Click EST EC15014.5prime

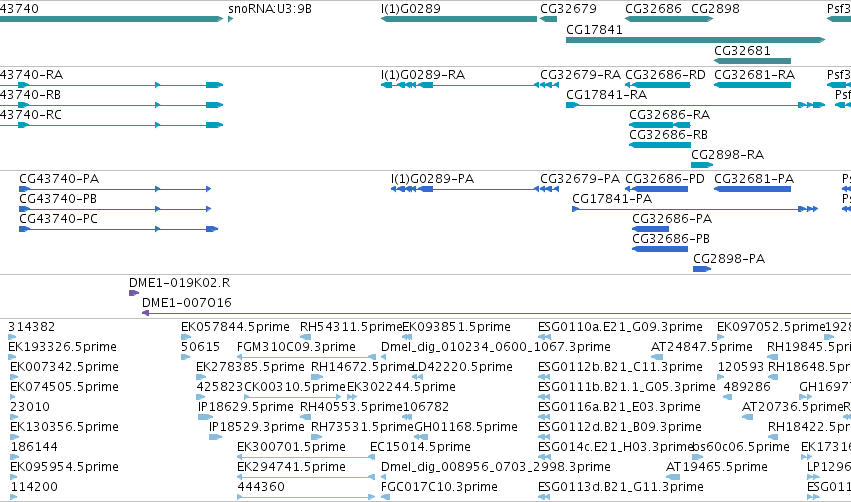coord(373,457)
